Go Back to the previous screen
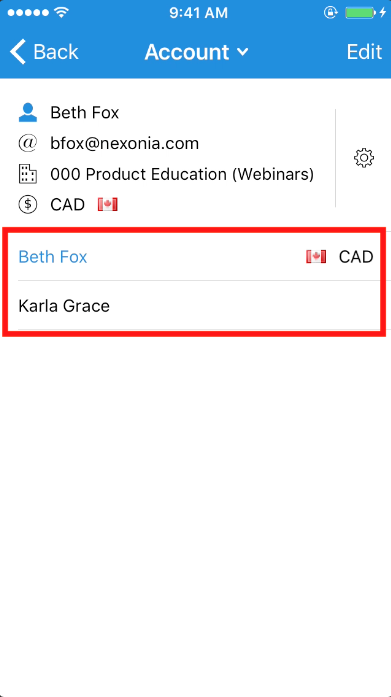The image size is (391, 697). 44,52
